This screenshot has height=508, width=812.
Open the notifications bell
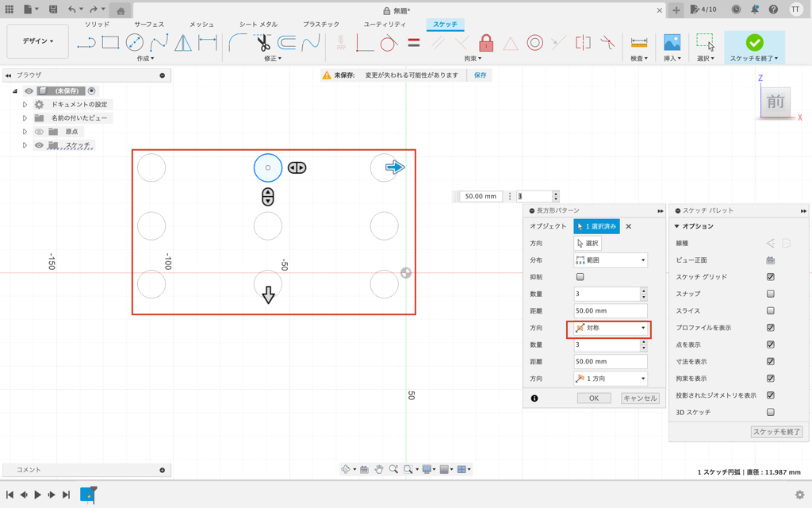pyautogui.click(x=755, y=10)
